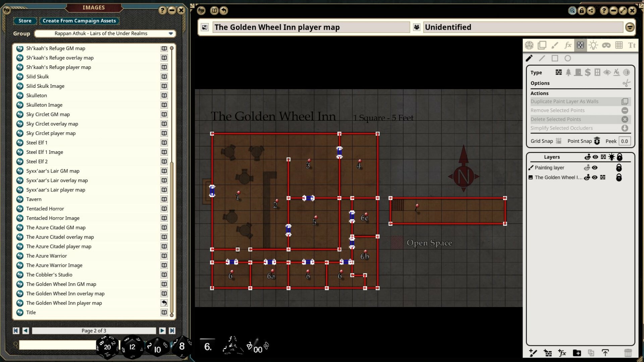The width and height of the screenshot is (644, 362).
Task: Click the Store button
Action: 25,21
